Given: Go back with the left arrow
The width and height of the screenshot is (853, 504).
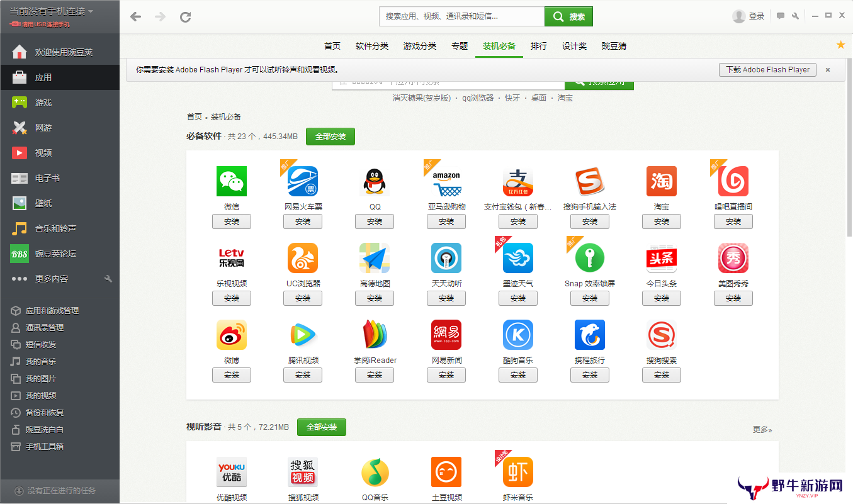Looking at the screenshot, I should click(x=135, y=17).
